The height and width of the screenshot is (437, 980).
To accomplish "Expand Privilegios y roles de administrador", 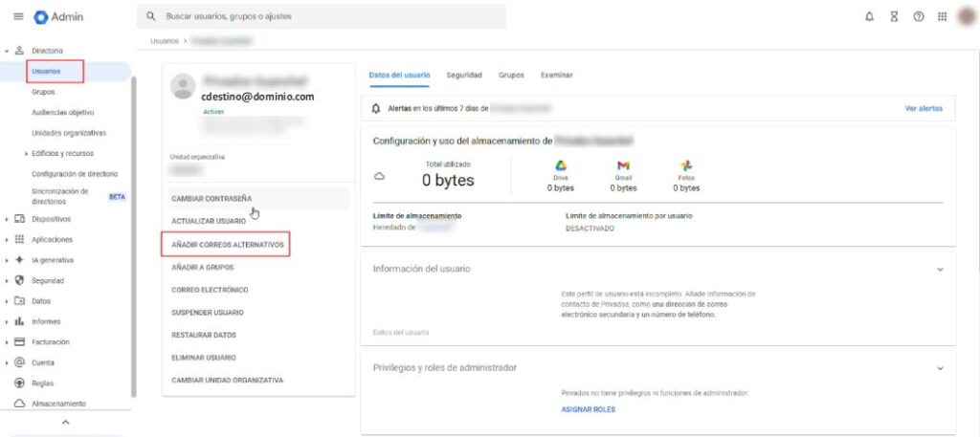I will coord(940,368).
